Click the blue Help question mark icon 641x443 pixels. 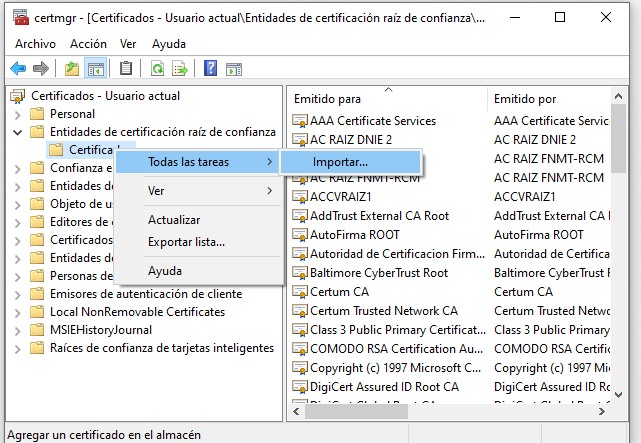tap(210, 68)
